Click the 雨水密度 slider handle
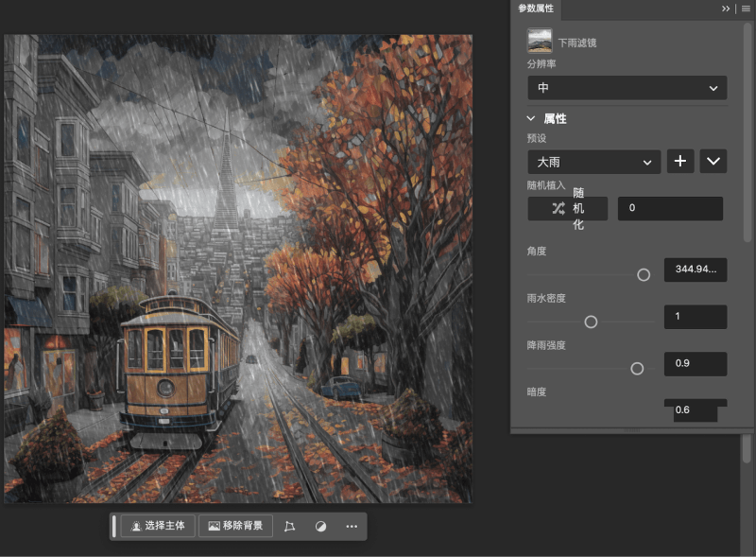The height and width of the screenshot is (557, 756). point(591,322)
